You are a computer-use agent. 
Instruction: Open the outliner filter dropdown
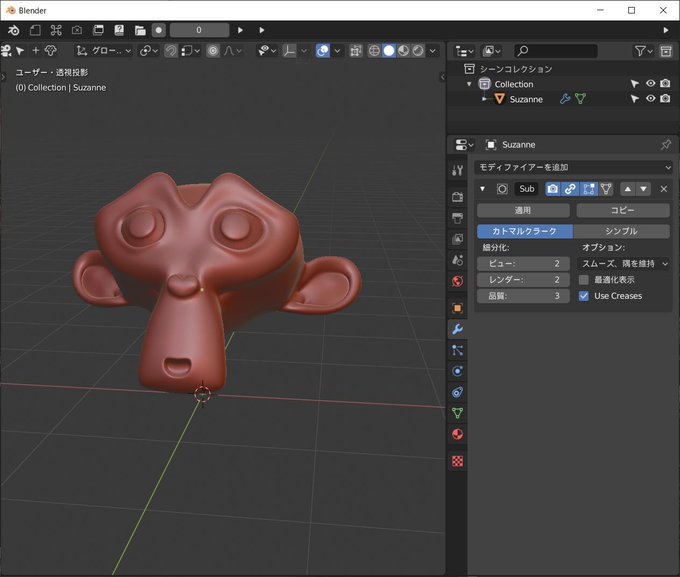[x=644, y=51]
